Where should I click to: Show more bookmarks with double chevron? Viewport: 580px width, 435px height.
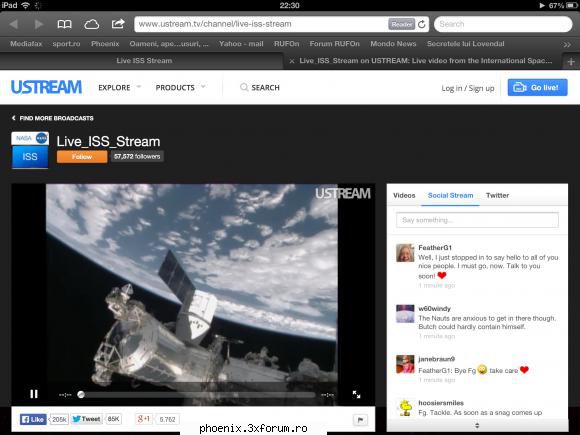pos(567,45)
